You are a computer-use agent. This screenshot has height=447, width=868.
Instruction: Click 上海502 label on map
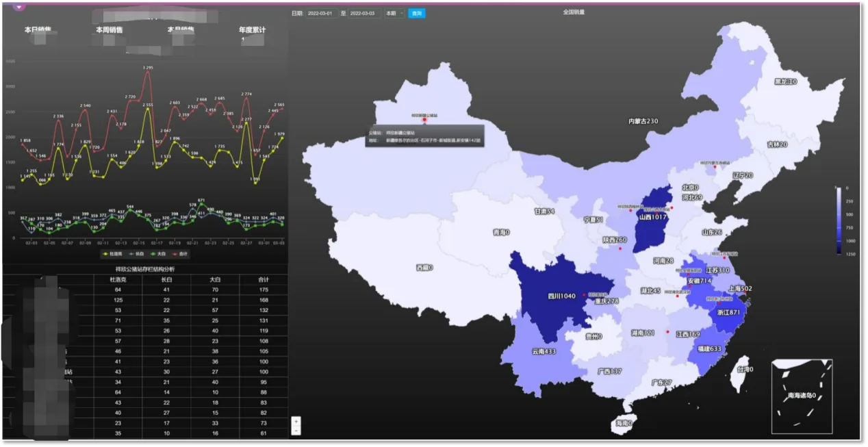pyautogui.click(x=741, y=288)
